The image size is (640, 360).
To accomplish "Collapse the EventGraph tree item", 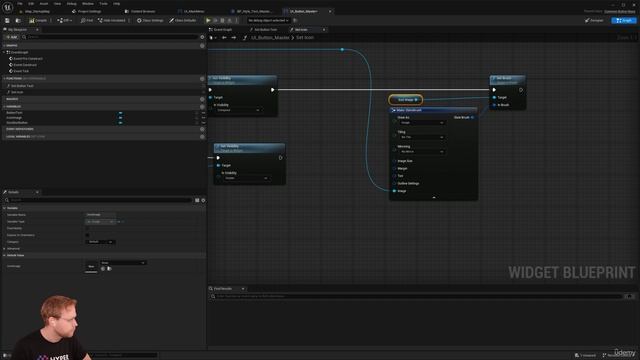I will pyautogui.click(x=4, y=52).
